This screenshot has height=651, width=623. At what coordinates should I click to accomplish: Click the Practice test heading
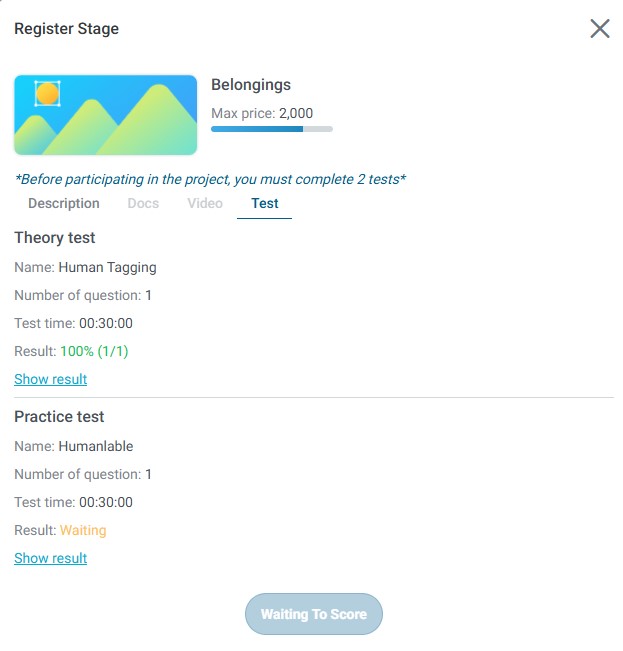coord(59,417)
